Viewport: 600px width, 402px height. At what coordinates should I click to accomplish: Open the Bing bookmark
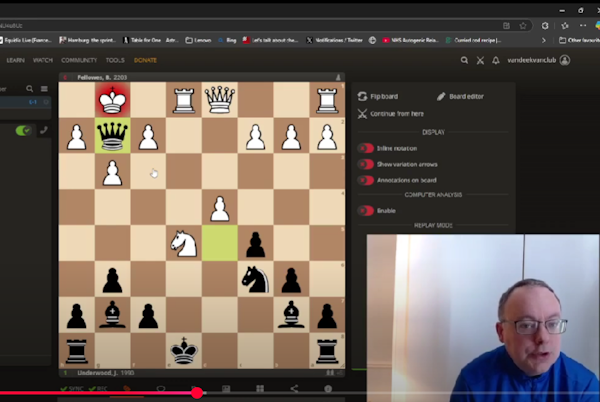coord(227,40)
